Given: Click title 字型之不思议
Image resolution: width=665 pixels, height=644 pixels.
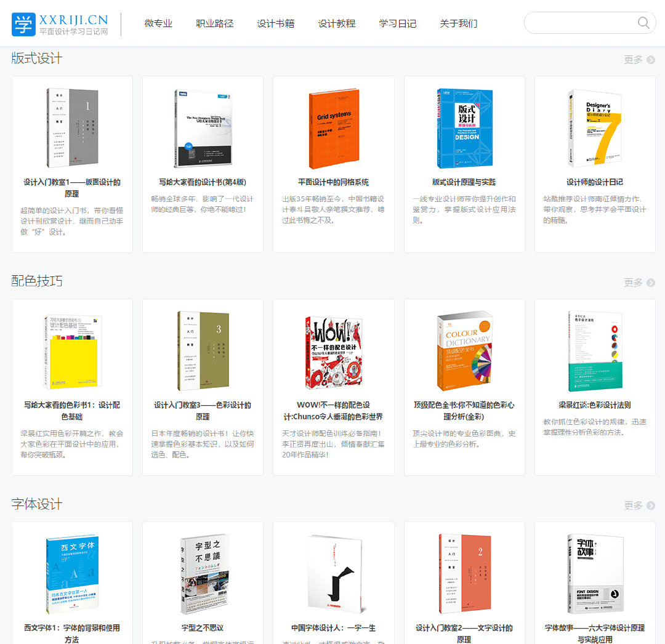Looking at the screenshot, I should coord(203,628).
